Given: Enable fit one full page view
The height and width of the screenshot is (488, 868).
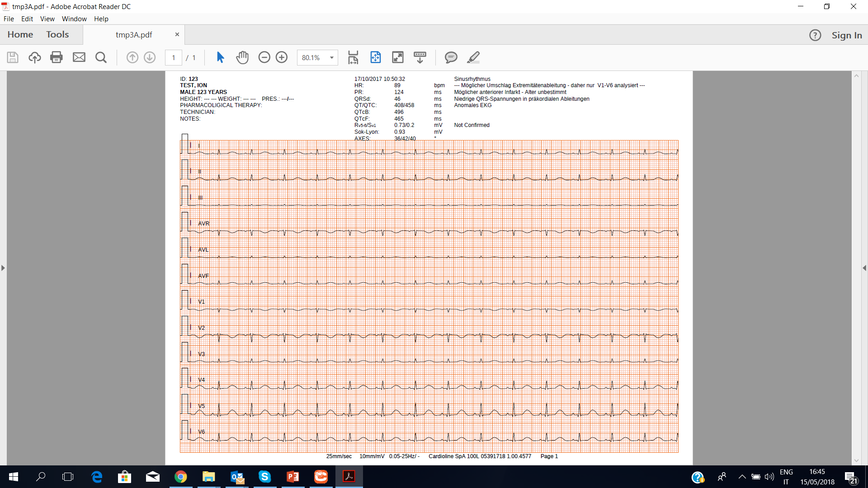Looking at the screenshot, I should [x=376, y=57].
